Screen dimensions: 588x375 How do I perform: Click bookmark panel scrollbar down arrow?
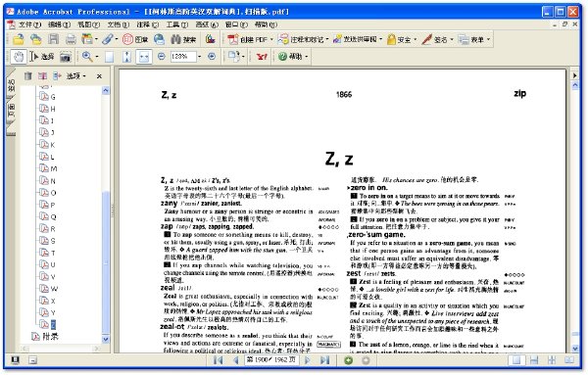[x=106, y=340]
